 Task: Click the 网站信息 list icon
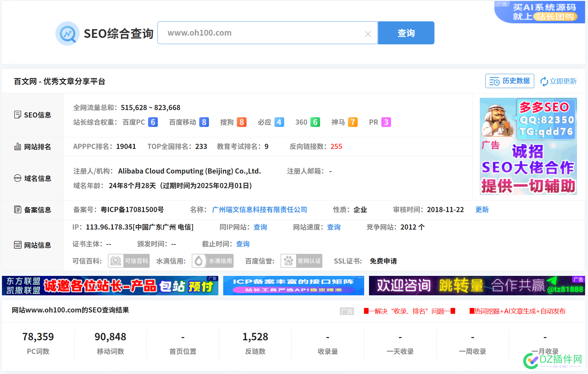[x=17, y=245]
